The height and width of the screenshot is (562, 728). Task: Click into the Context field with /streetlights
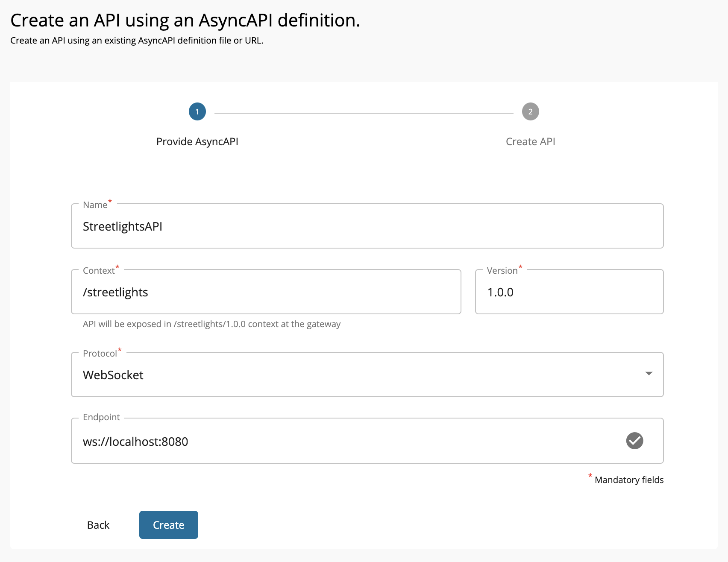(x=266, y=292)
